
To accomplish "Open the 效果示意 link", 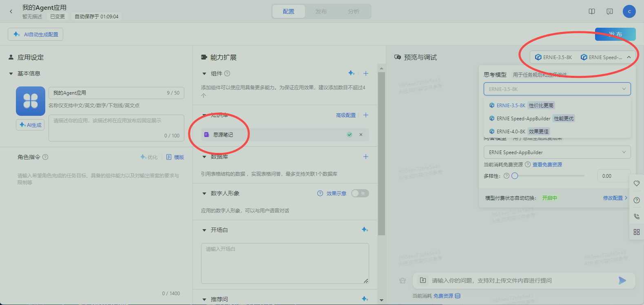I will coord(336,193).
